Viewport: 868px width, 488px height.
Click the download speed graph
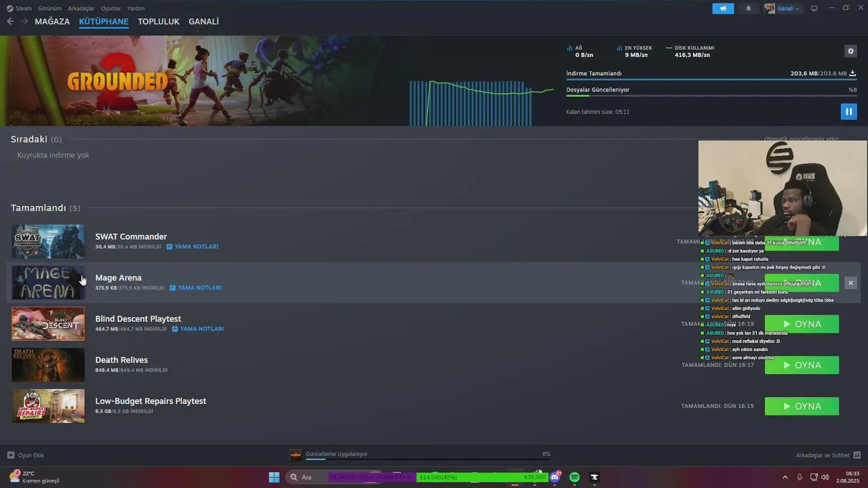point(481,102)
